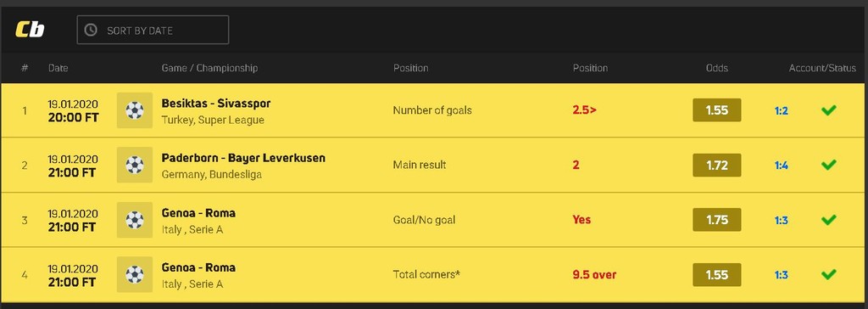Open the 1:4 score link
Screen dimensions: 868x309
point(781,166)
